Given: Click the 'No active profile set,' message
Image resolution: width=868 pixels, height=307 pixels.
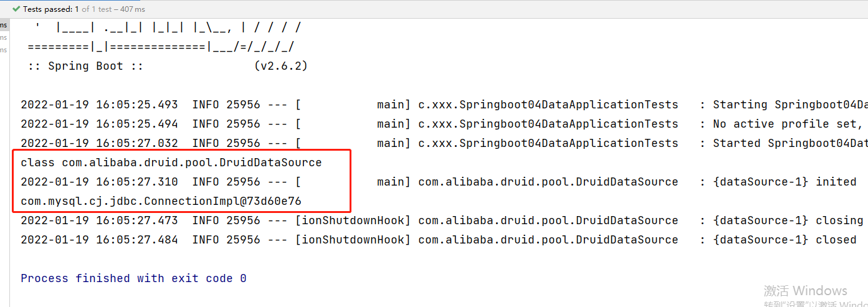Looking at the screenshot, I should click(x=788, y=124).
